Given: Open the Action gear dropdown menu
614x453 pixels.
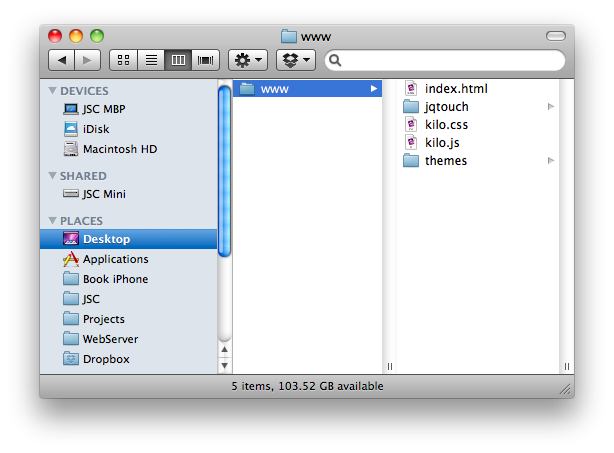Looking at the screenshot, I should click(247, 60).
